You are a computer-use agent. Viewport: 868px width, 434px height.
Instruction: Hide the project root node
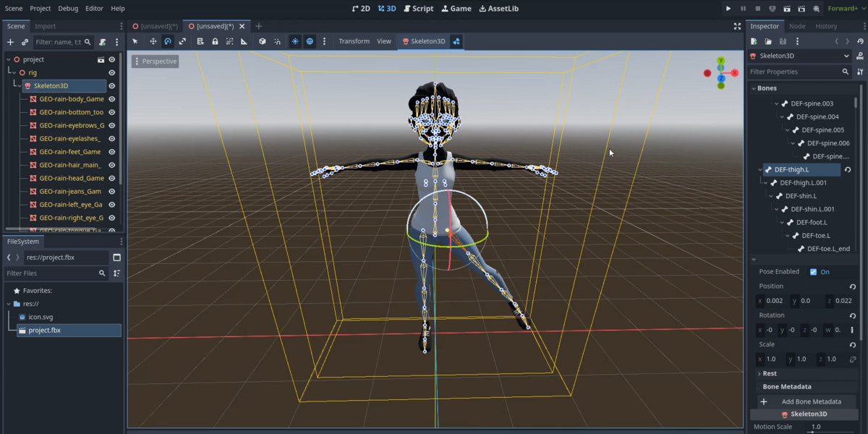click(112, 59)
